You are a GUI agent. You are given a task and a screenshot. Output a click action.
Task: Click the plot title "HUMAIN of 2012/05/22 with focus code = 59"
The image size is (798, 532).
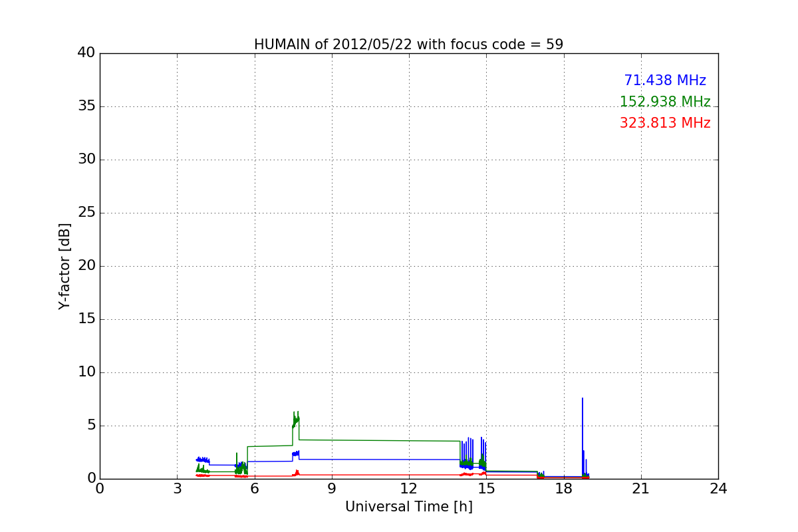(408, 45)
